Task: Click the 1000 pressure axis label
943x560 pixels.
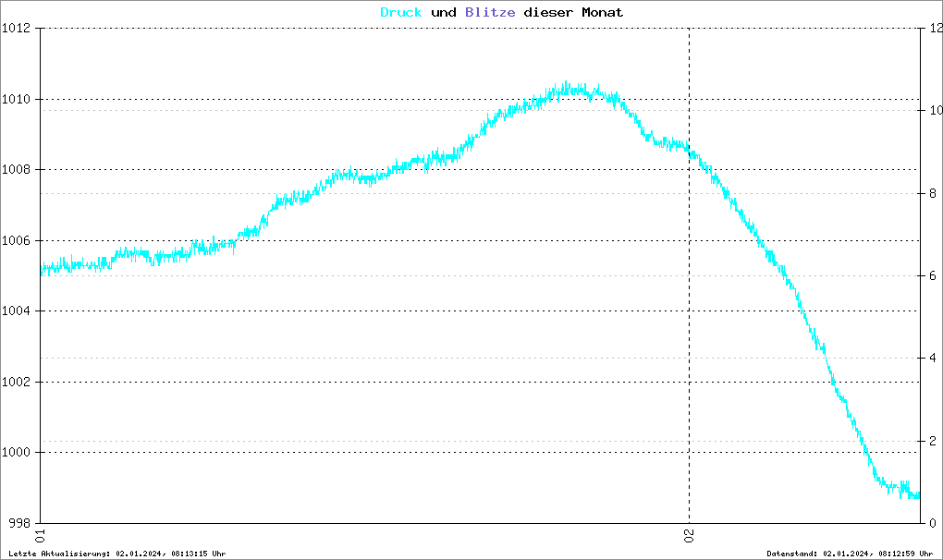Action: pyautogui.click(x=17, y=453)
